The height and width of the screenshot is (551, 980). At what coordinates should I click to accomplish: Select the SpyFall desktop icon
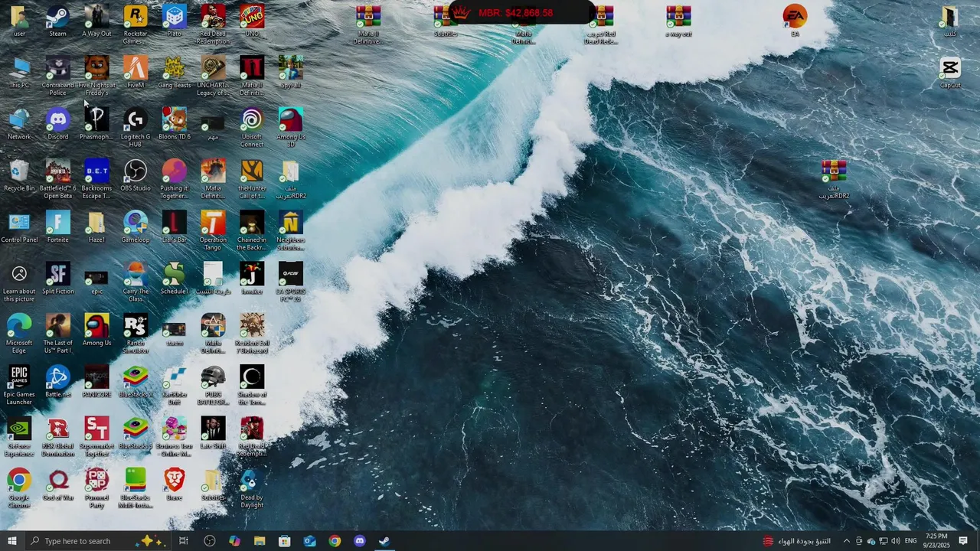[x=291, y=72]
